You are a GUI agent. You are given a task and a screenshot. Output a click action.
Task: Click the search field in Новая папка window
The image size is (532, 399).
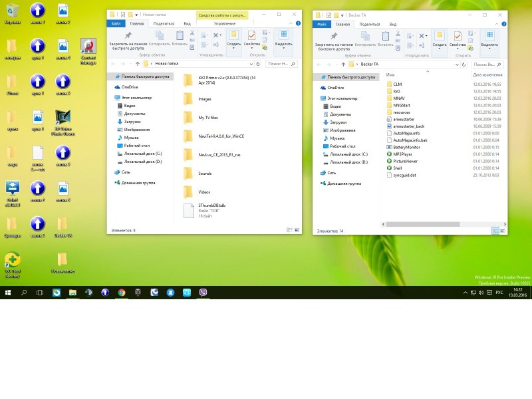coord(278,65)
